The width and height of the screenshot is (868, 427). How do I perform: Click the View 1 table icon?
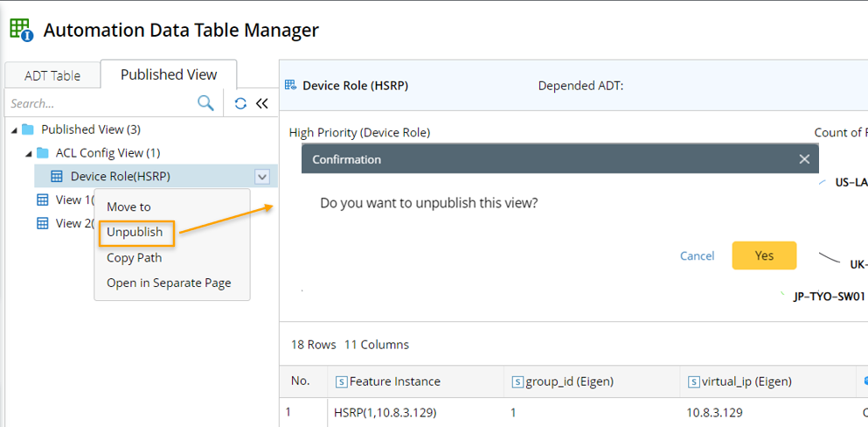coord(42,199)
